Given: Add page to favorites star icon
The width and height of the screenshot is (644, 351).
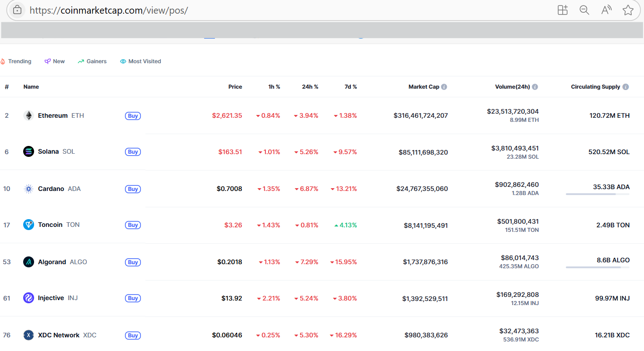Looking at the screenshot, I should [x=628, y=10].
